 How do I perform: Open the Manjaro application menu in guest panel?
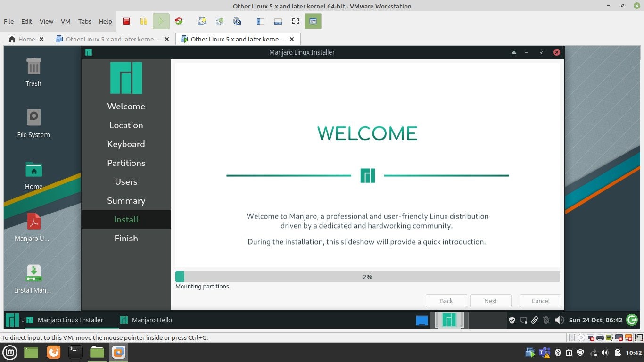[12, 320]
